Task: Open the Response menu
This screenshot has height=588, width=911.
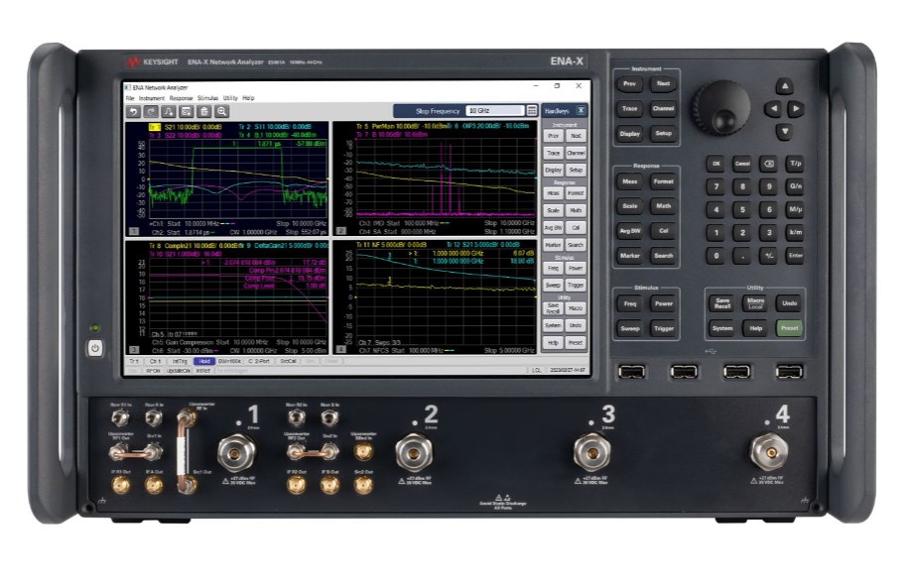Action: (x=182, y=98)
